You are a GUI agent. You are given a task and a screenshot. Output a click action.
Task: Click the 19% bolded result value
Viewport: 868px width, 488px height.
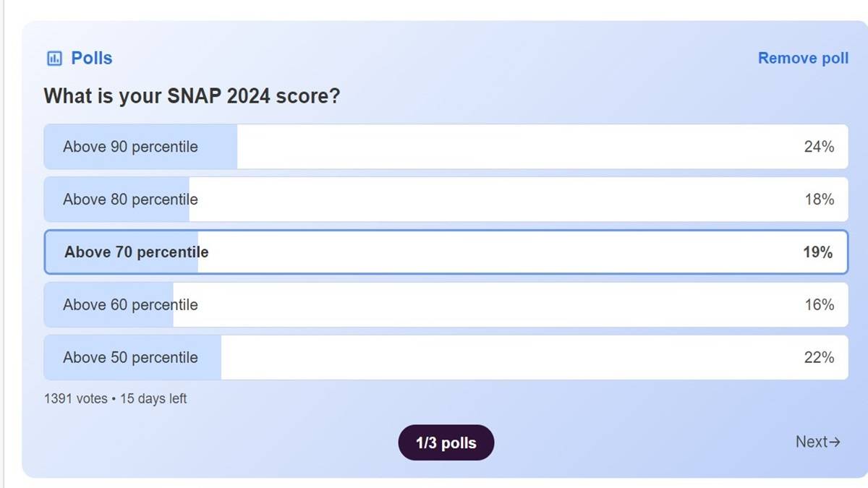[x=819, y=252]
